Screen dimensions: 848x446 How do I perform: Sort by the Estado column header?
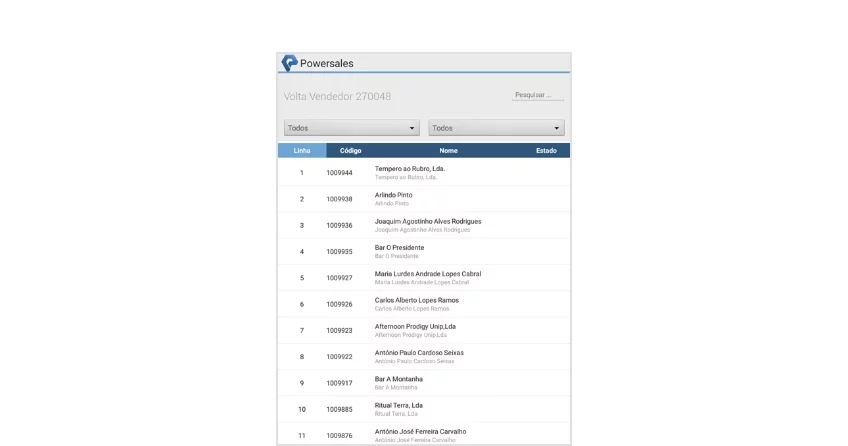pos(546,151)
